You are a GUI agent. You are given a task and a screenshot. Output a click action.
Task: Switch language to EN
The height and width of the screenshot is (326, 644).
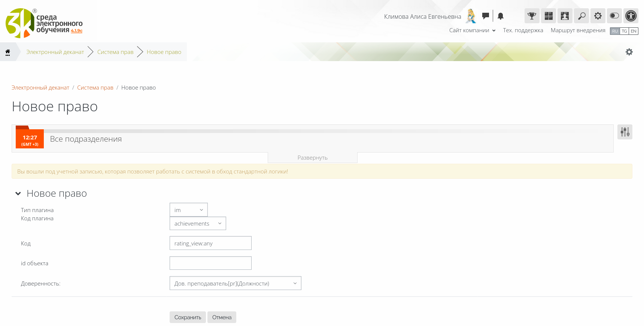pyautogui.click(x=634, y=31)
